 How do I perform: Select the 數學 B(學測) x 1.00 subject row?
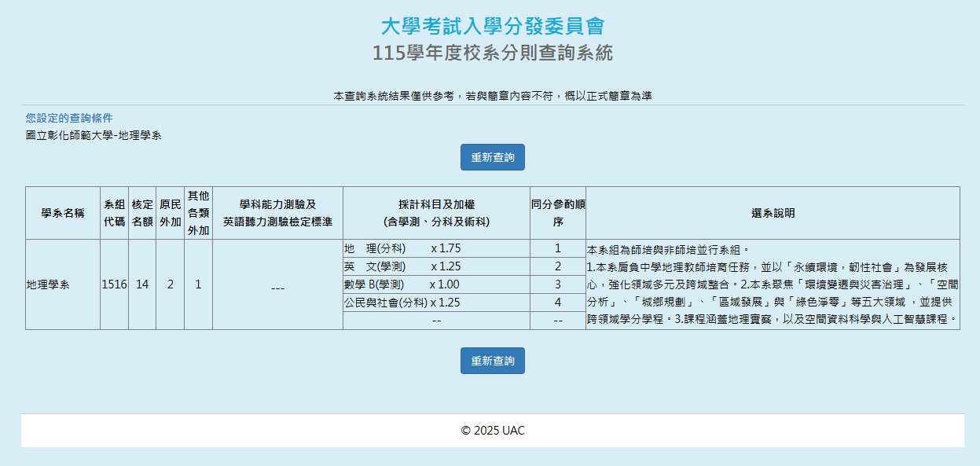click(x=402, y=284)
